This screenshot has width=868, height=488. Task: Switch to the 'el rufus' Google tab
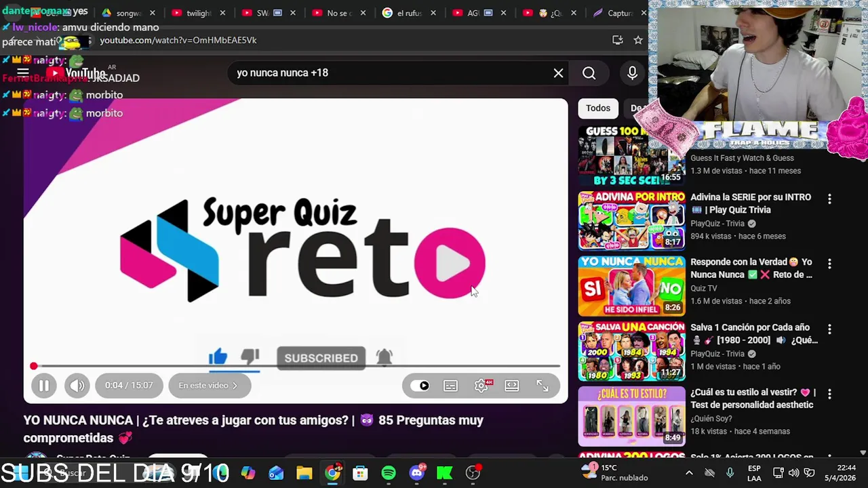tap(409, 13)
